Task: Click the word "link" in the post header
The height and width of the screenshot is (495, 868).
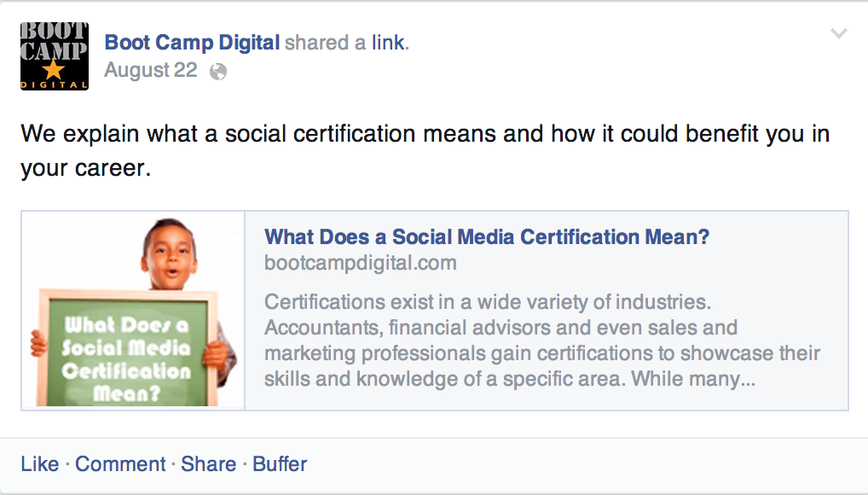Action: [388, 43]
